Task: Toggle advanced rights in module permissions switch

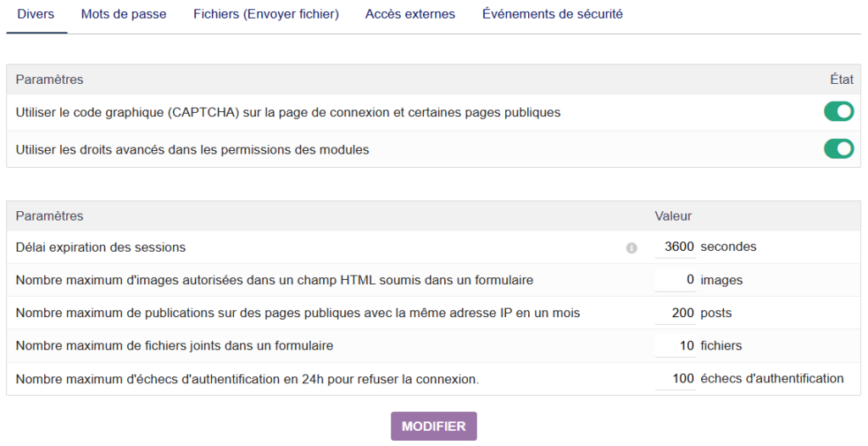Action: (x=838, y=149)
